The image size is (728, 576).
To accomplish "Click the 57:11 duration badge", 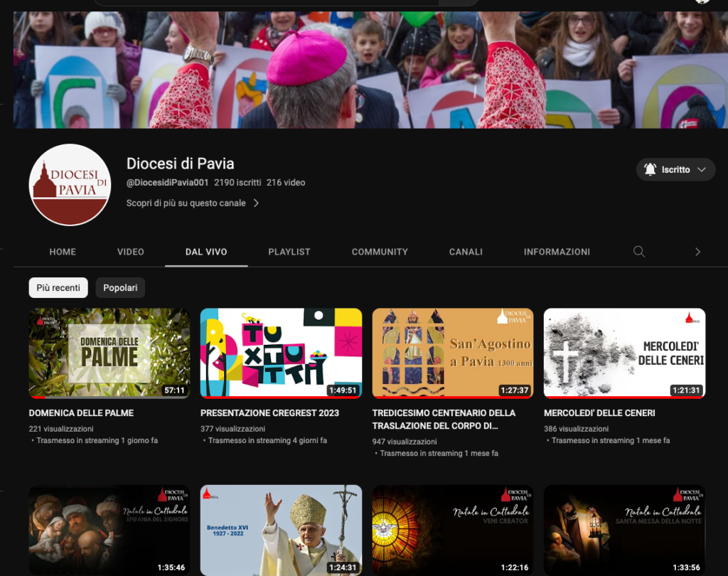I will [174, 390].
